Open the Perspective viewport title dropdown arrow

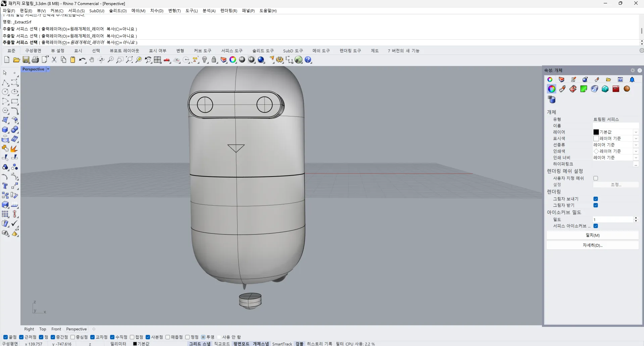tap(48, 69)
